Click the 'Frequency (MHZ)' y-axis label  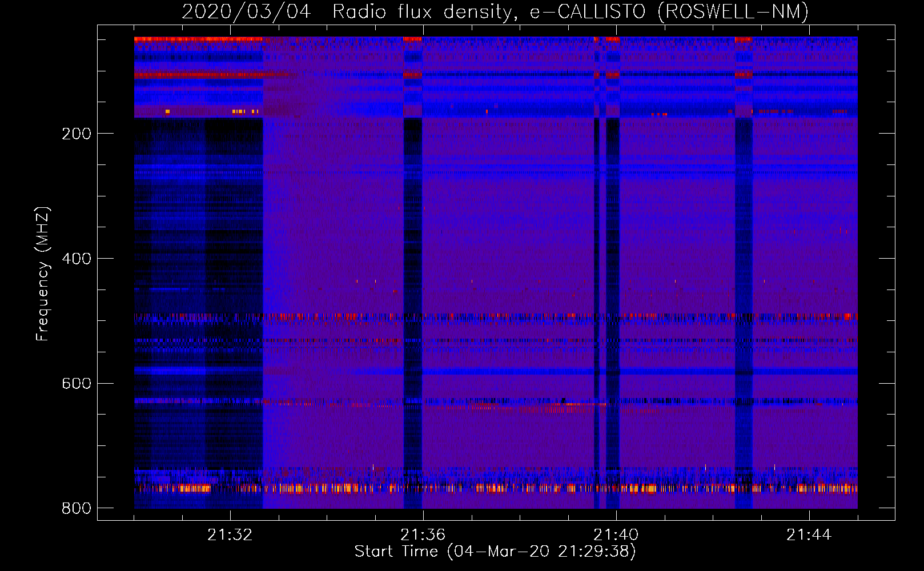(43, 274)
